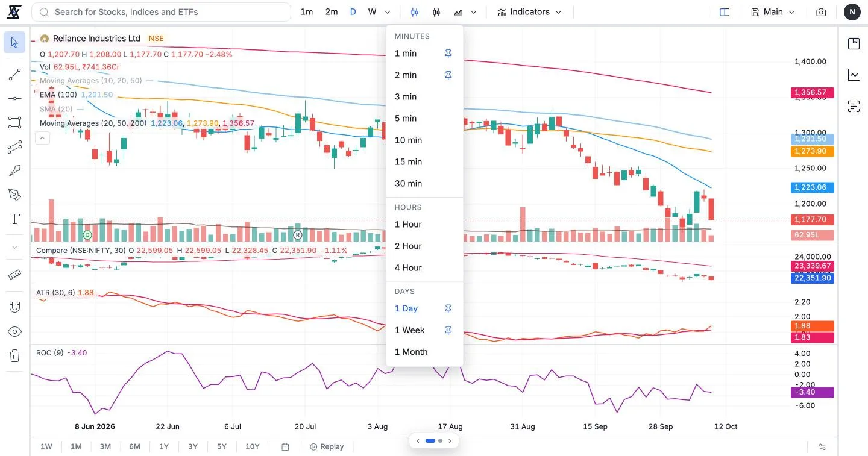
Task: Open the watchlist bookmark panel
Action: (x=854, y=43)
